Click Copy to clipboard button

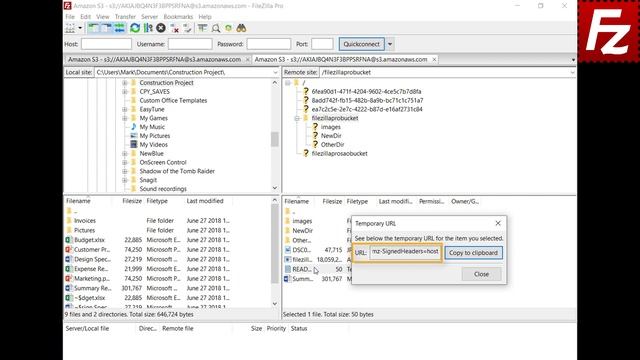pyautogui.click(x=473, y=253)
